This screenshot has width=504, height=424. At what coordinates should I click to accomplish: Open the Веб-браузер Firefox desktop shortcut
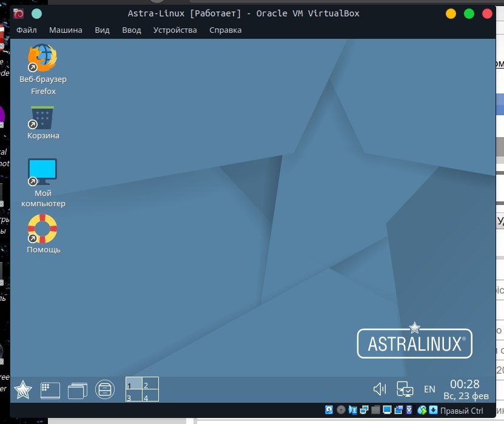coord(42,69)
